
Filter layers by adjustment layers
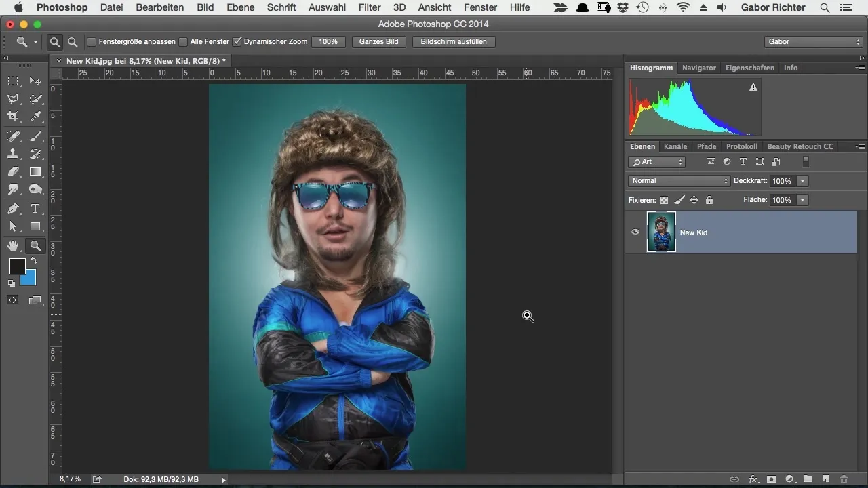(727, 162)
